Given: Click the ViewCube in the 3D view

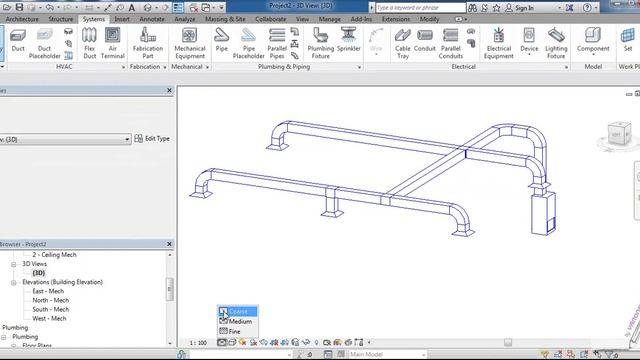Looking at the screenshot, I should point(619,133).
